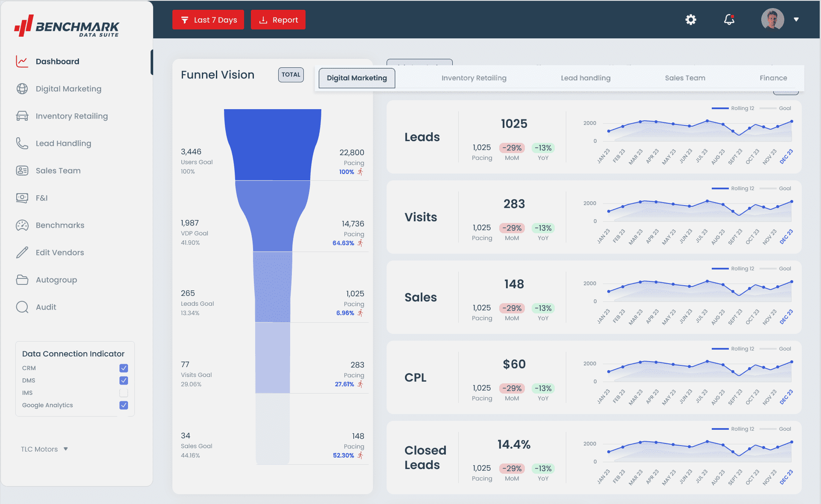Open the settings gear icon
Viewport: 821px width, 504px height.
pyautogui.click(x=690, y=20)
